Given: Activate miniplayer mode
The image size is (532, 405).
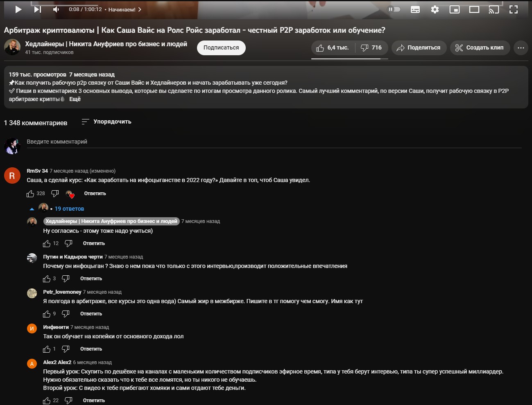Looking at the screenshot, I should (455, 9).
